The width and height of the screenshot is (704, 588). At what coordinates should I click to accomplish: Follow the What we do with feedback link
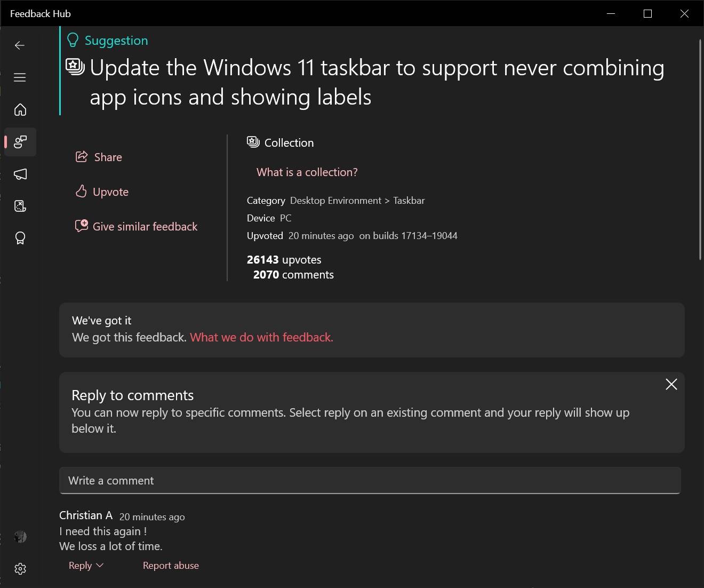coord(261,337)
